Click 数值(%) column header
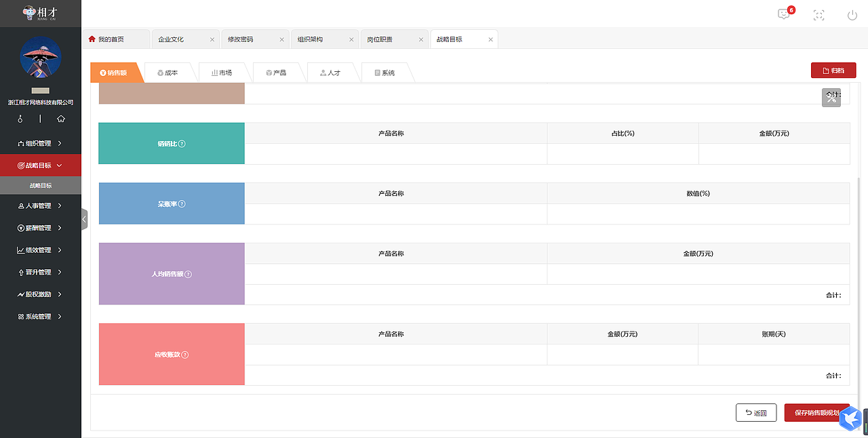The image size is (868, 438). click(698, 193)
